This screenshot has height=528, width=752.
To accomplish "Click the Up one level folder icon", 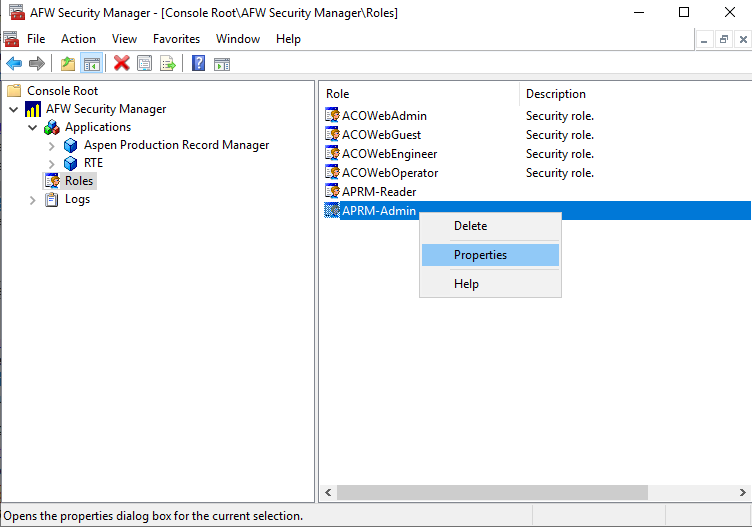I will 68,64.
